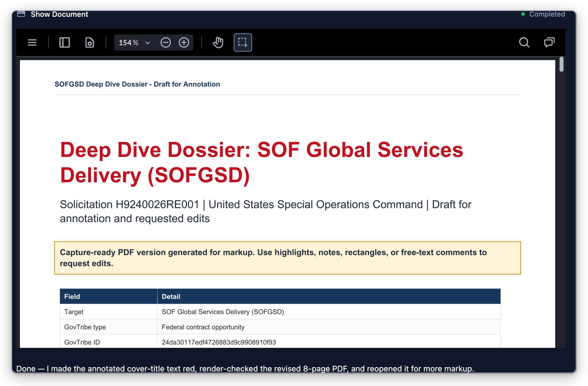Screen dimensions: 588x386
Task: Grab the vertical scrollbar thumb
Action: [561, 64]
